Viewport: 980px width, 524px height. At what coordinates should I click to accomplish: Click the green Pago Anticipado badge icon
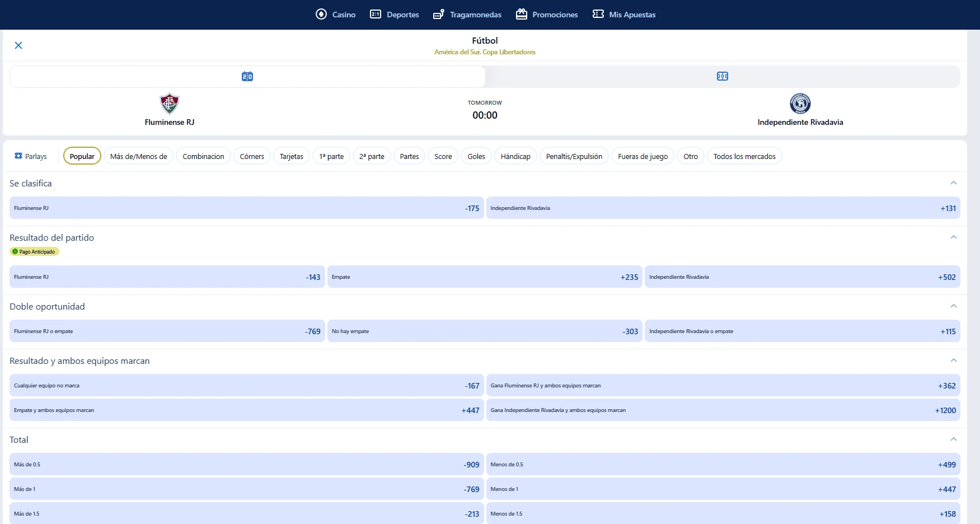pos(15,251)
